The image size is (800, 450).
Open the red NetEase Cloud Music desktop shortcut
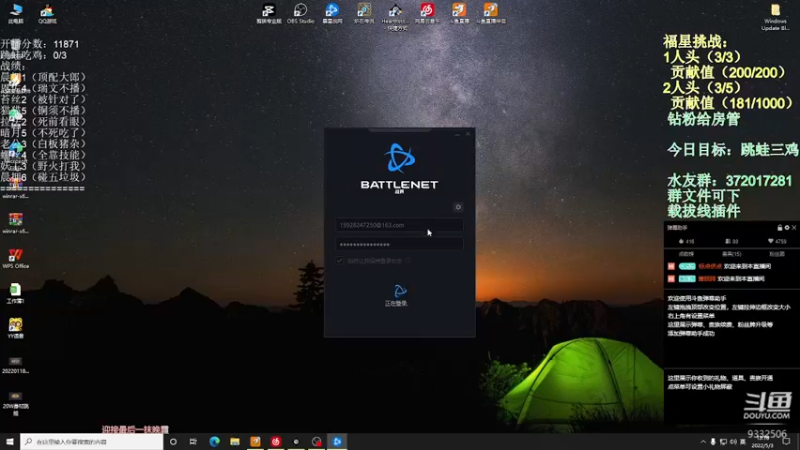(427, 13)
